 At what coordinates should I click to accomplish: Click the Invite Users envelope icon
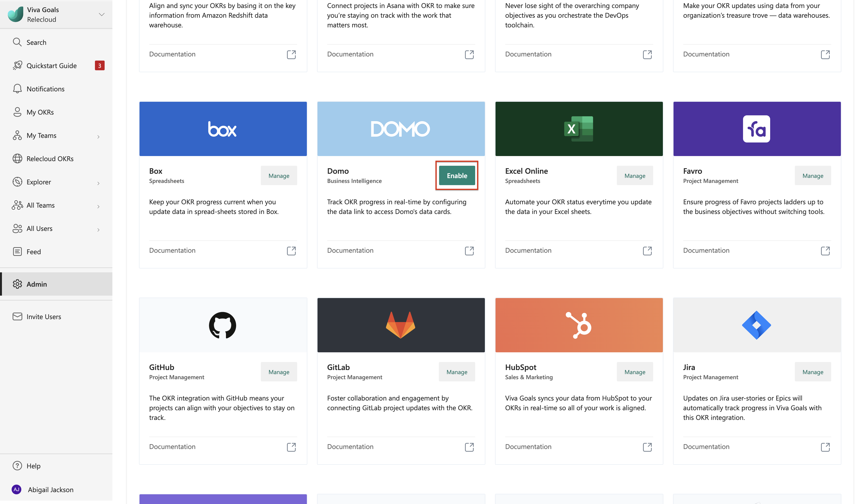(17, 316)
